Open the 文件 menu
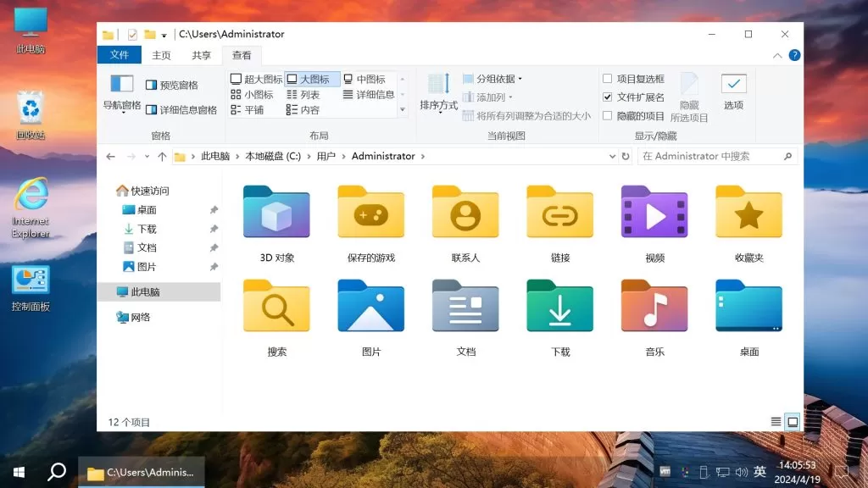 (x=119, y=54)
